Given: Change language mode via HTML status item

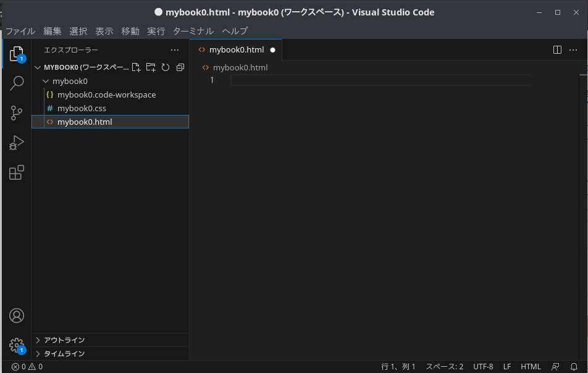Looking at the screenshot, I should click(x=531, y=367).
